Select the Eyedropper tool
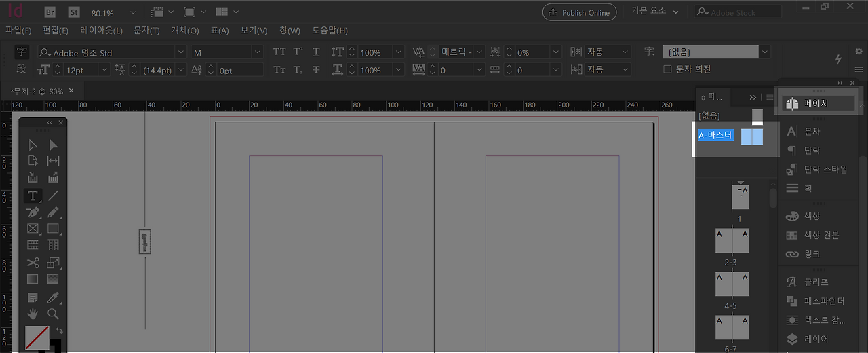This screenshot has width=868, height=353. pyautogui.click(x=53, y=297)
